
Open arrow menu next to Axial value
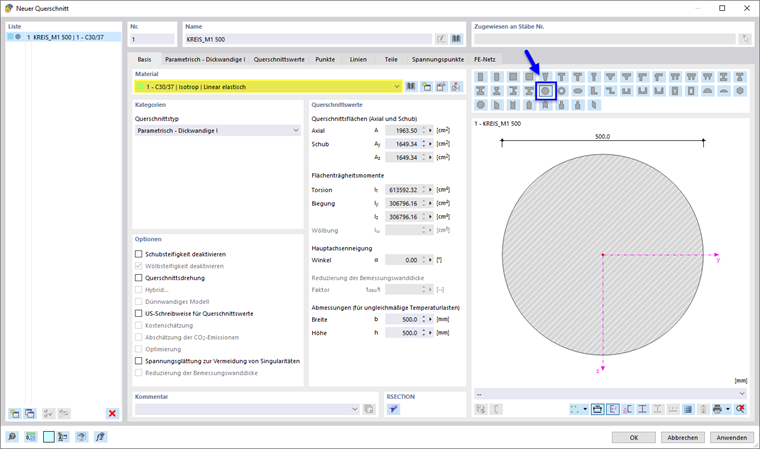(x=430, y=130)
